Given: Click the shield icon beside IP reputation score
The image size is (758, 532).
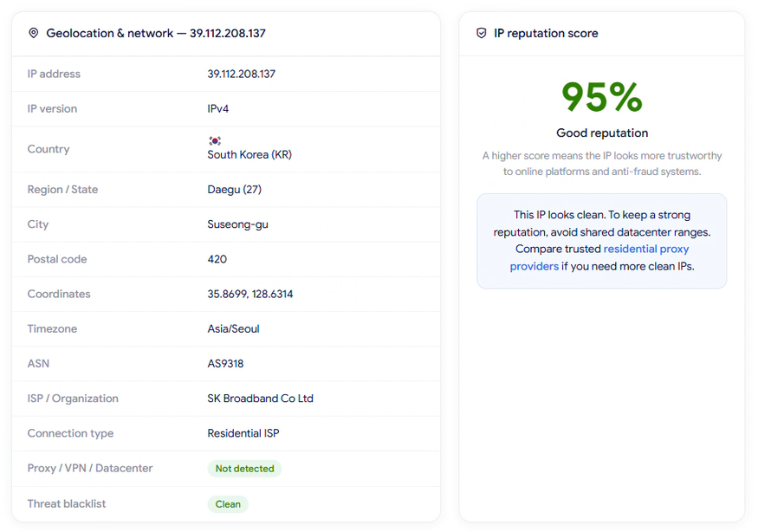Looking at the screenshot, I should 481,33.
